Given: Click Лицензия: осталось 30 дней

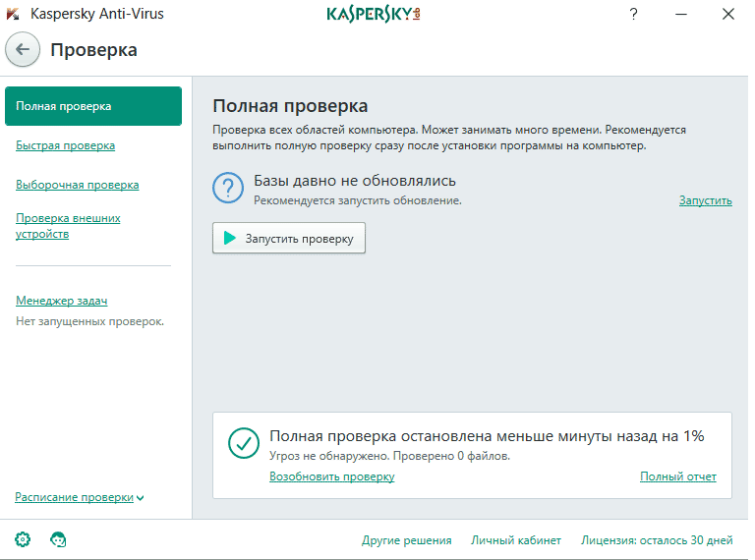Looking at the screenshot, I should pyautogui.click(x=657, y=540).
